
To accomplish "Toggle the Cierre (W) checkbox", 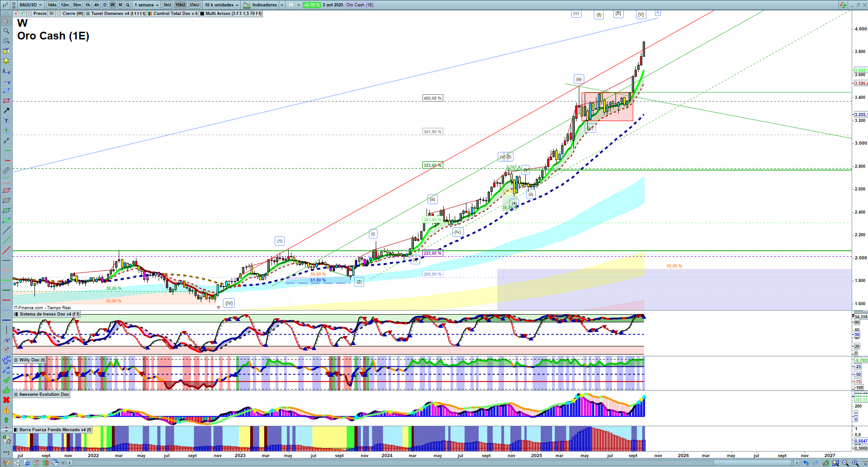I will [59, 14].
